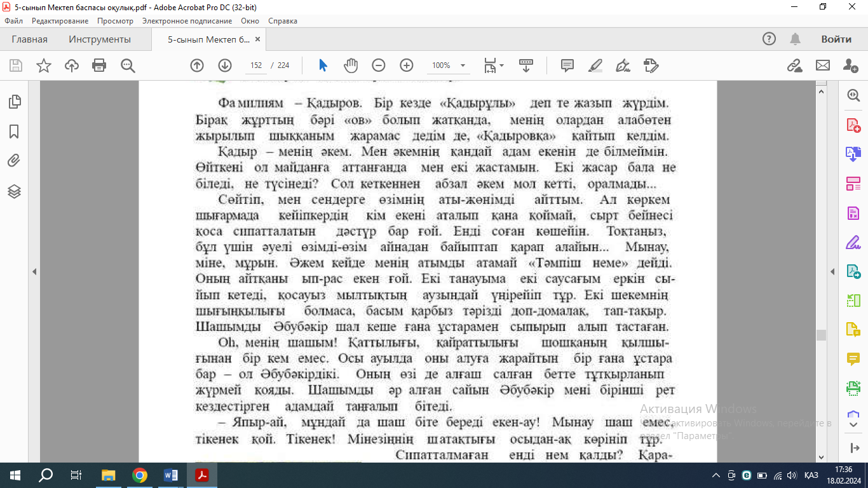Switch to the Hand pan tool
This screenshot has height=488, width=868.
pyautogui.click(x=351, y=65)
